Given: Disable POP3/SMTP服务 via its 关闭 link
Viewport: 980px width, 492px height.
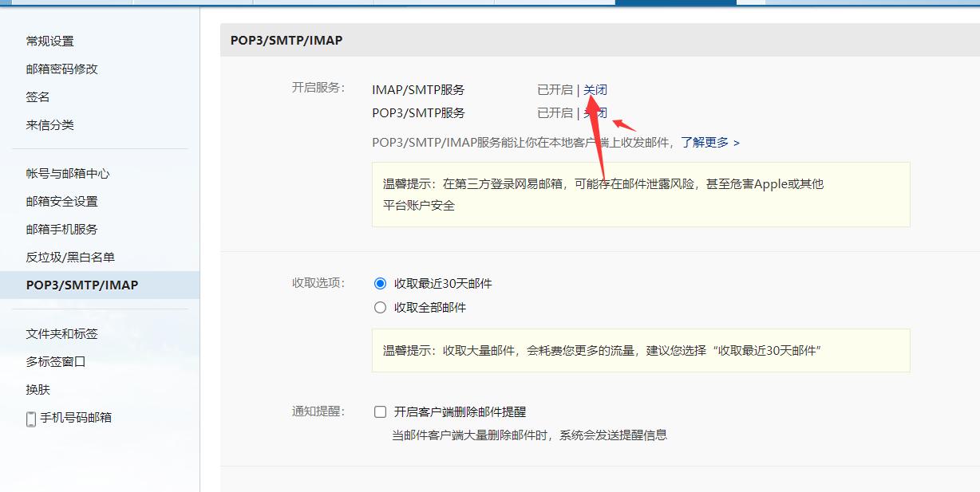Looking at the screenshot, I should tap(595, 112).
